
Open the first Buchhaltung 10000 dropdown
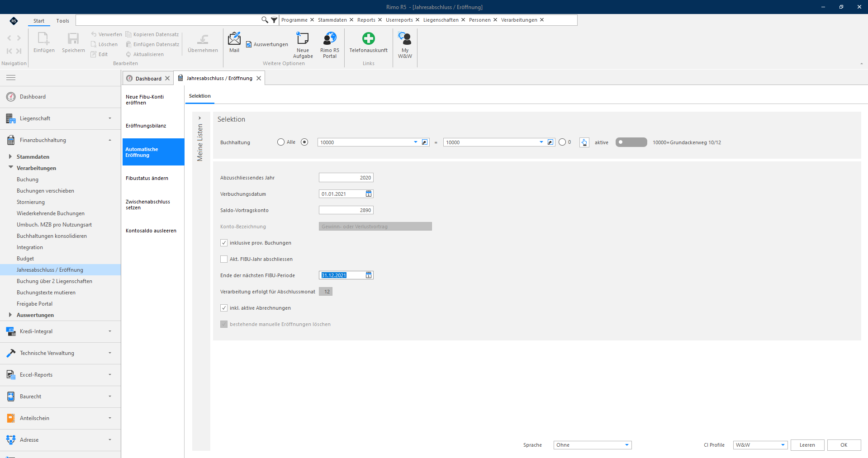(416, 142)
